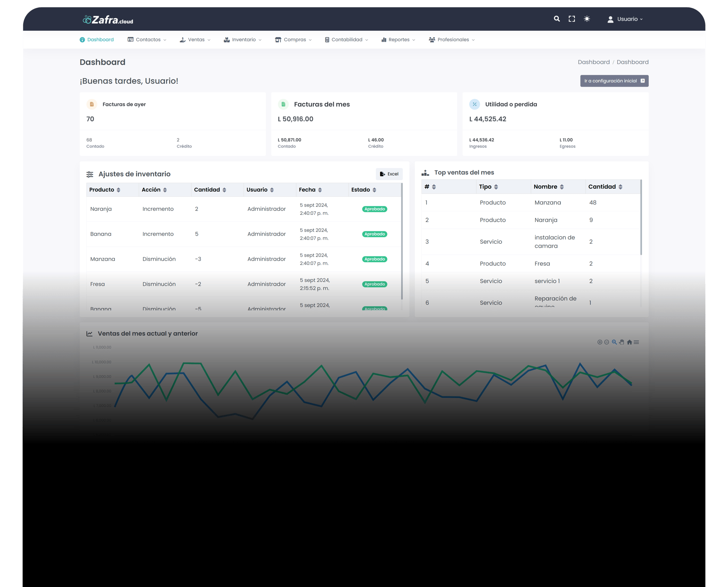
Task: Zoom out on the sales chart
Action: [x=606, y=342]
